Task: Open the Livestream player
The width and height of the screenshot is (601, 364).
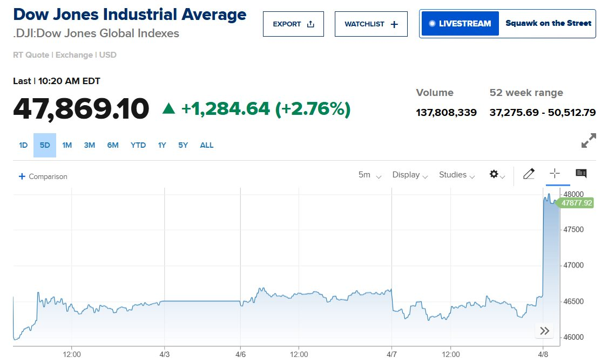Action: point(460,24)
